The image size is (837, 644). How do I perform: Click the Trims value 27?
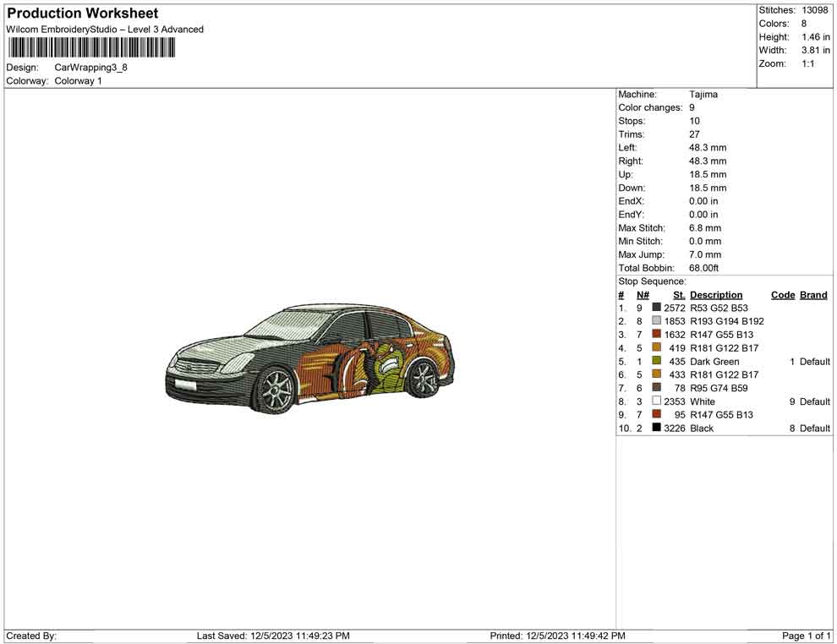click(694, 134)
